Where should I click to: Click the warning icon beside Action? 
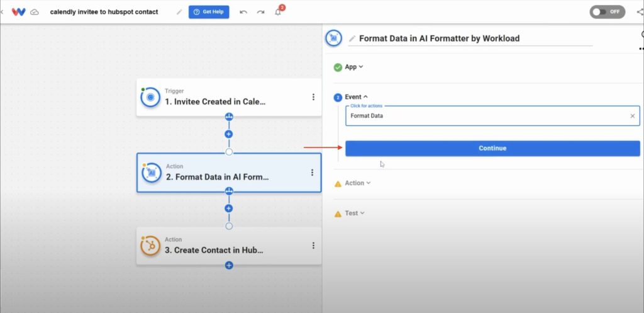(338, 184)
